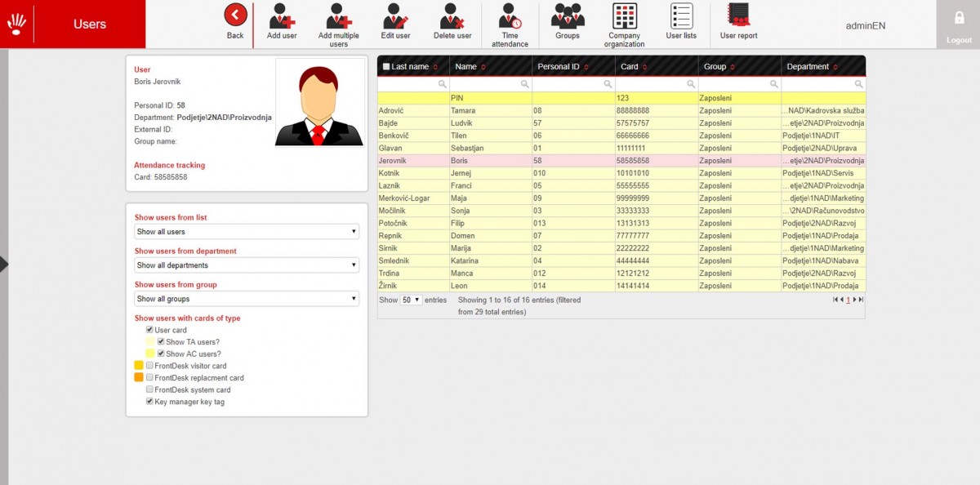
Task: Click the FrontDesk visitor card color swatch
Action: click(139, 366)
